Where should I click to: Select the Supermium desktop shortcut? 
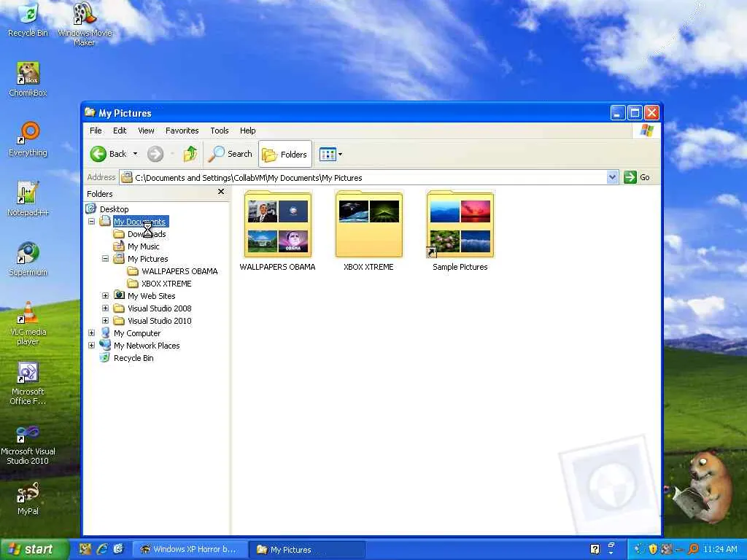coord(28,259)
